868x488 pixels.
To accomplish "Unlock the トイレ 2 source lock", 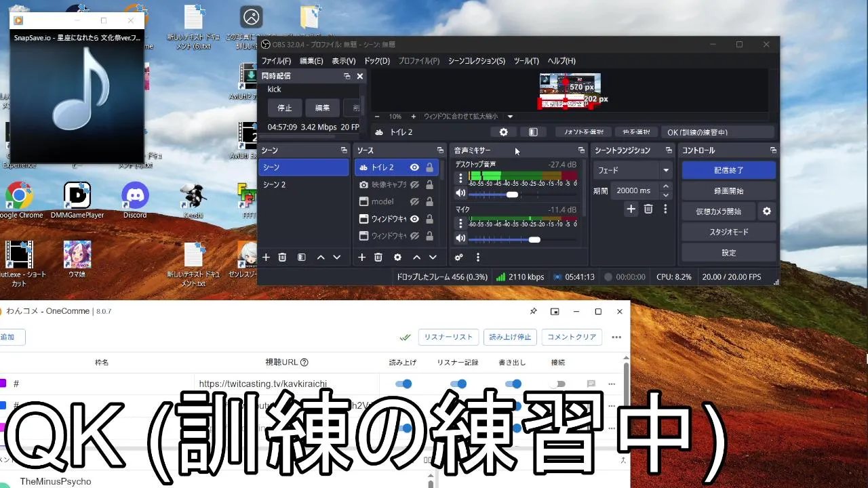I will click(429, 167).
